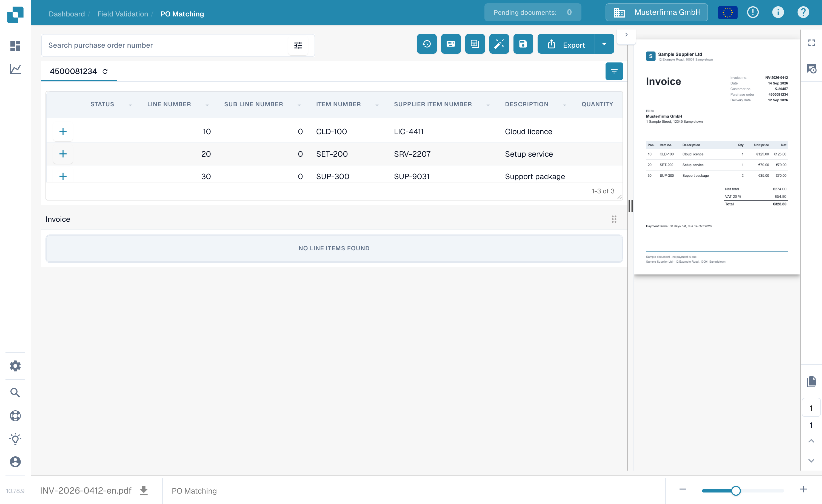Click the magnifier search sidebar icon

point(15,393)
